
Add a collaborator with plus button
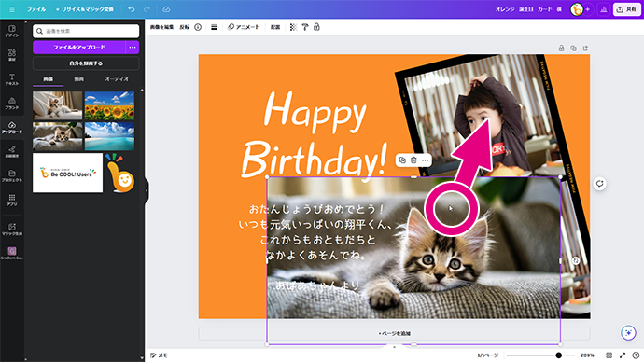click(588, 9)
